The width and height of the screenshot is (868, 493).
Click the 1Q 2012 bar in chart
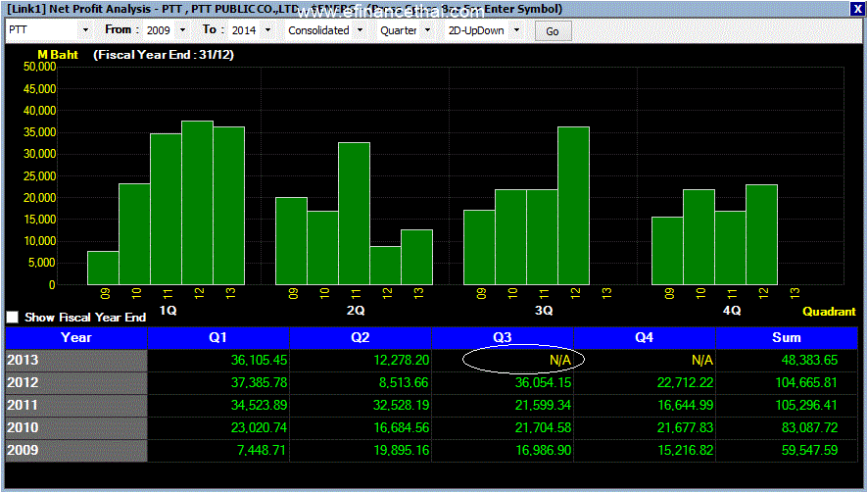coord(198,203)
